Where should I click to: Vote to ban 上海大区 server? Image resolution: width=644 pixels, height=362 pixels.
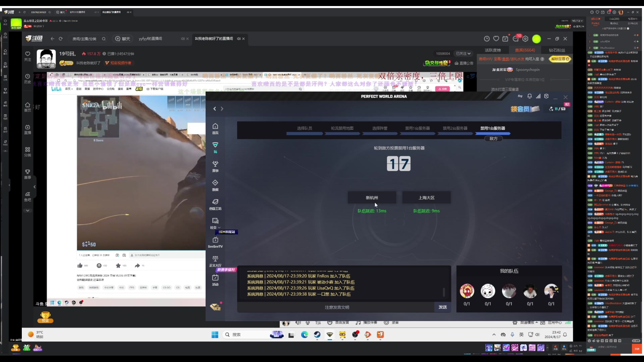click(x=426, y=198)
